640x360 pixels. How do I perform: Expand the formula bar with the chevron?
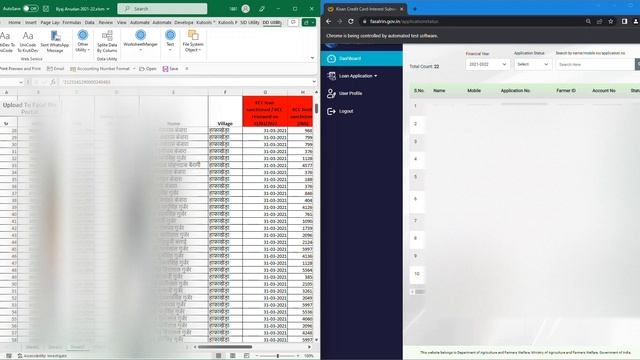click(x=314, y=82)
